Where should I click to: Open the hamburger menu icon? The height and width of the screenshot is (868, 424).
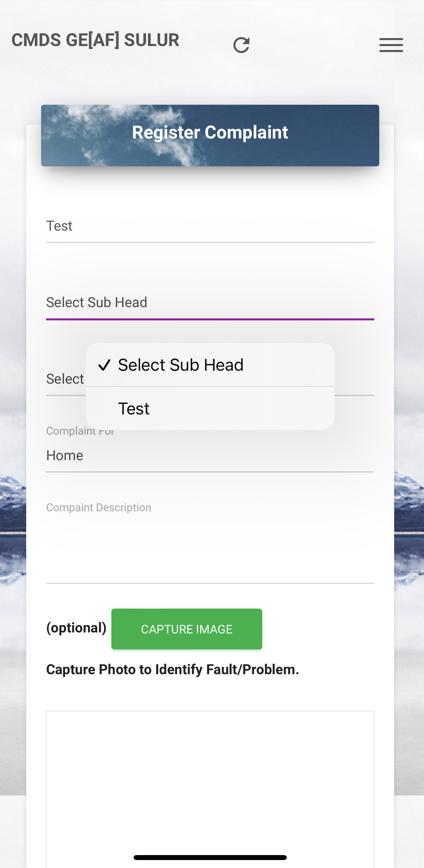pos(391,45)
